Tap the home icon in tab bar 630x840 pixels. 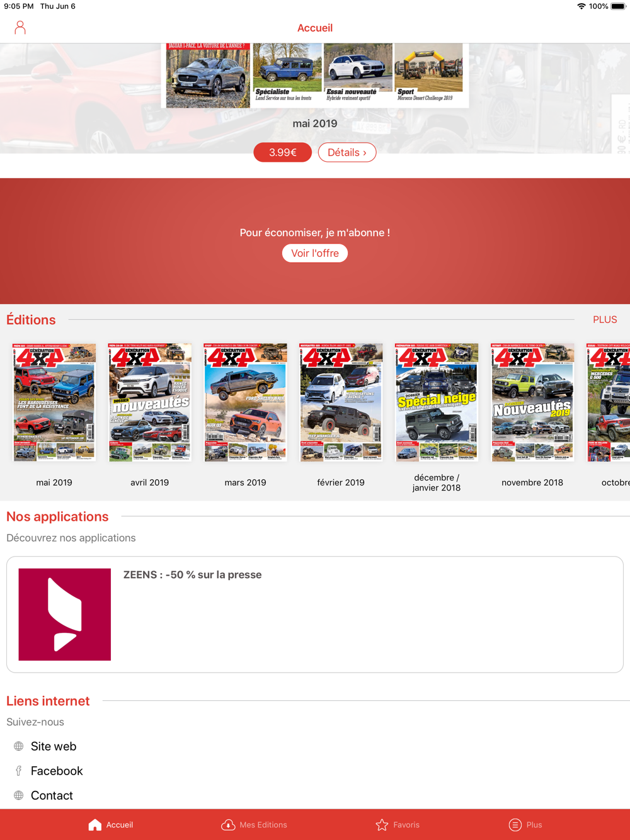[94, 825]
